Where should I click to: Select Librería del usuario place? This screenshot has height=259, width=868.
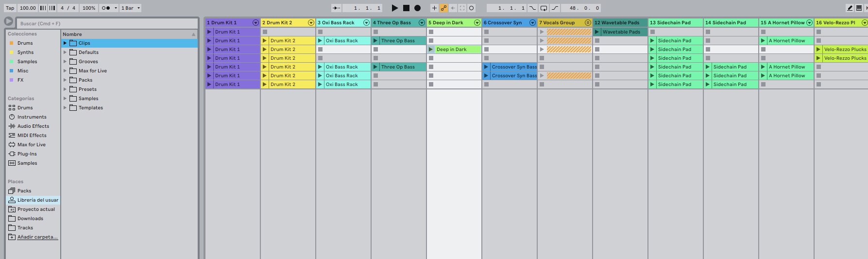pos(34,200)
